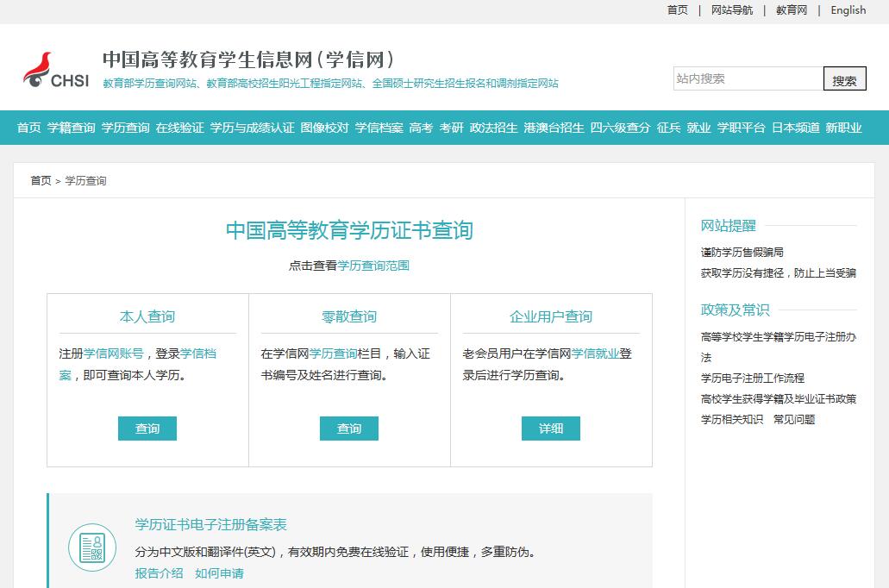Screen dimensions: 889x588
Task: Click the electronic registration form document icon
Action: [91, 547]
